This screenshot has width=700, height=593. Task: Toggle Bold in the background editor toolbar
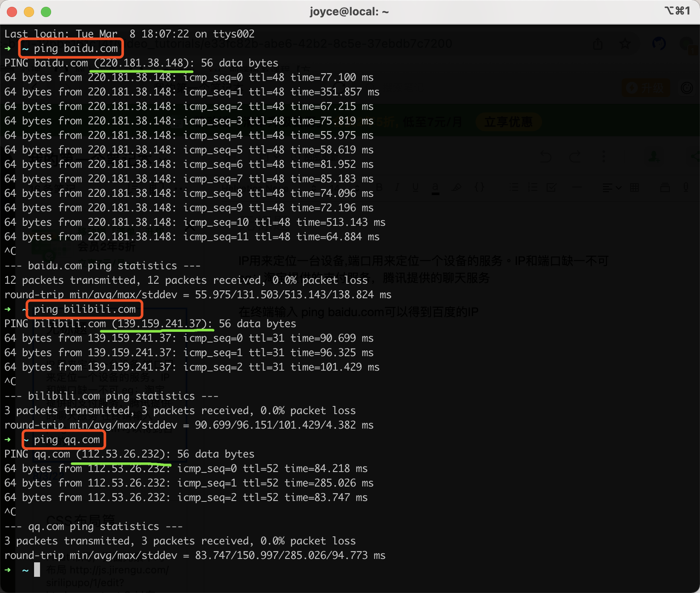(x=379, y=187)
